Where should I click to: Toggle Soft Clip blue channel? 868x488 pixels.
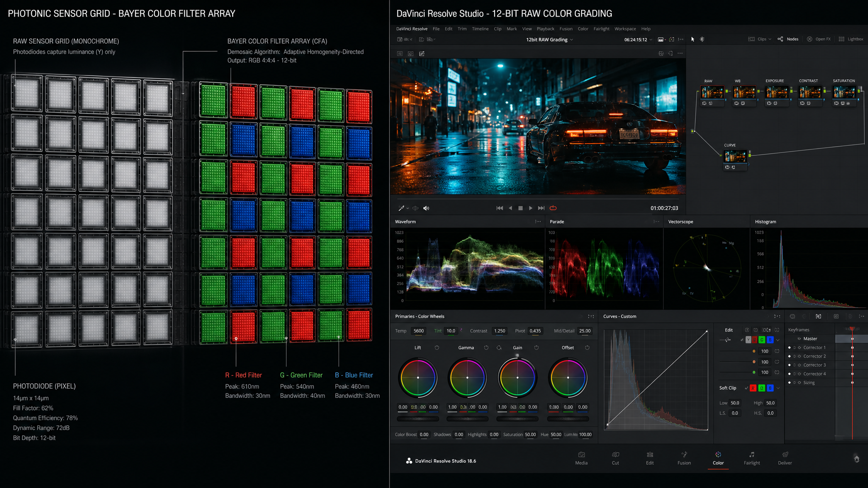tap(770, 388)
